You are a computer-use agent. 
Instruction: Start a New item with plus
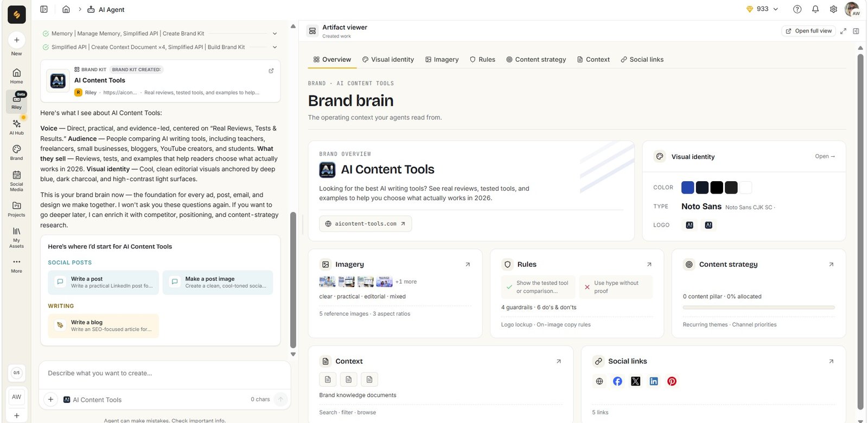tap(16, 40)
